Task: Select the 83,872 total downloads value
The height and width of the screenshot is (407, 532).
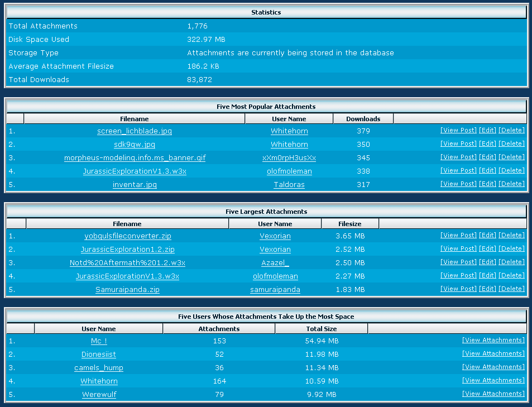Action: click(199, 80)
